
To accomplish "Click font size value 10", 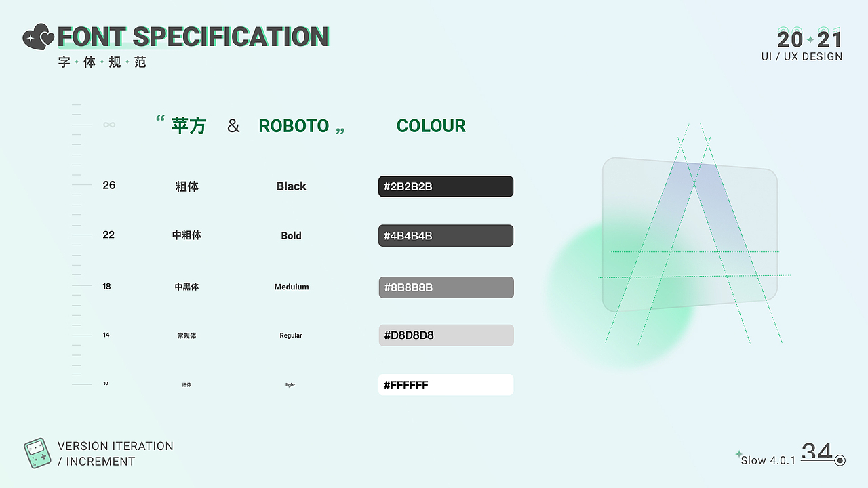I will click(x=106, y=384).
